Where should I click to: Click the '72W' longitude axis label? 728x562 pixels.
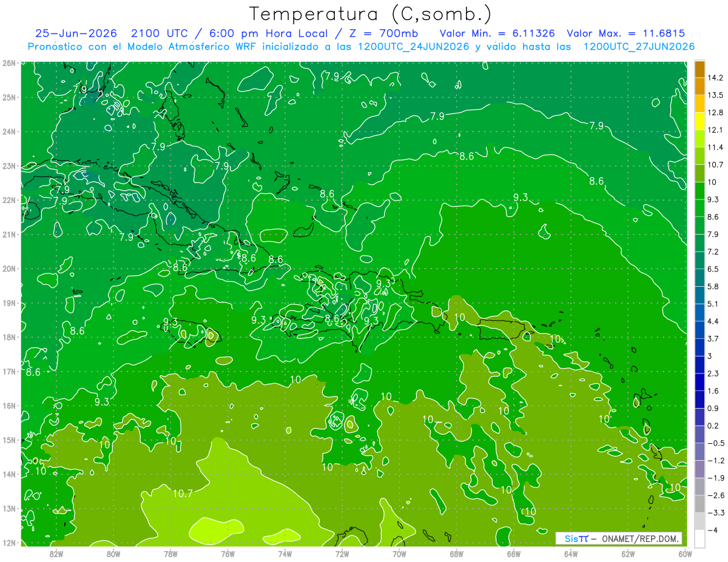coord(342,554)
